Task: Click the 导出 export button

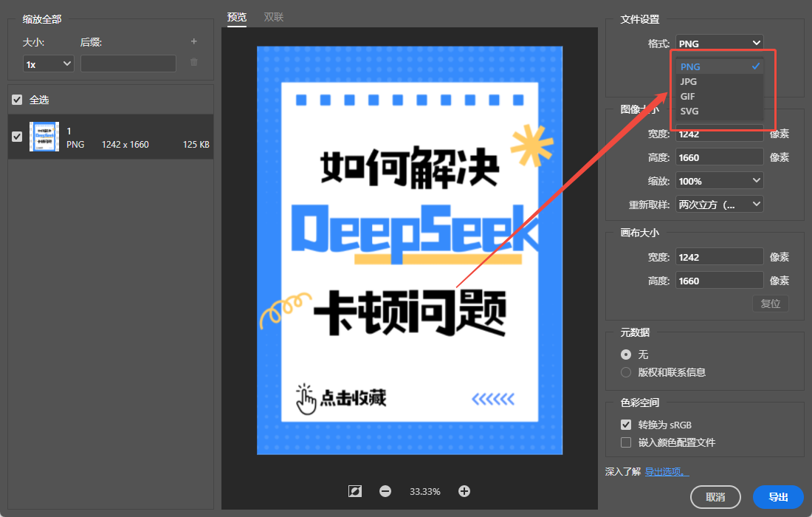Action: 778,497
